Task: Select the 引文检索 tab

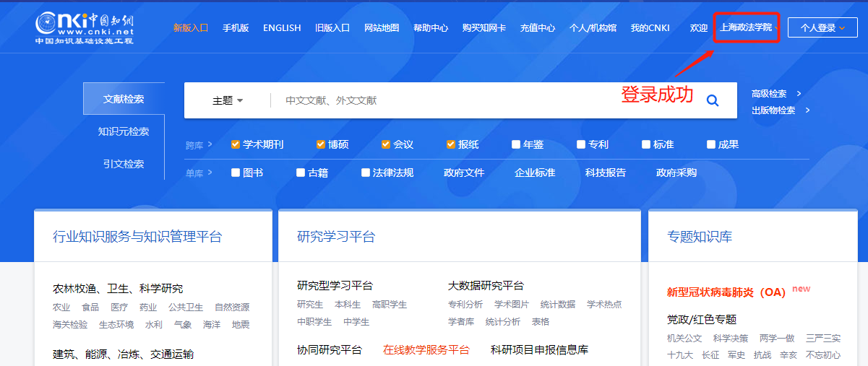Action: [124, 164]
